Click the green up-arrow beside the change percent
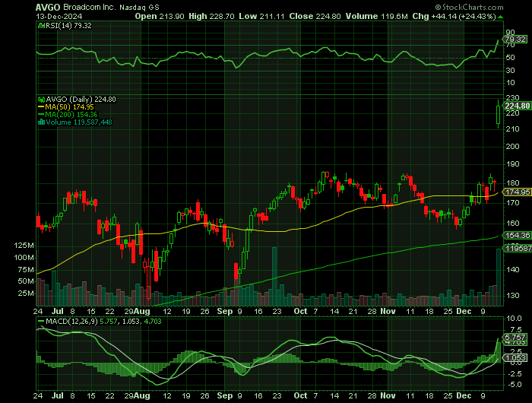Screen dimensions: 532x403 [x=501, y=17]
